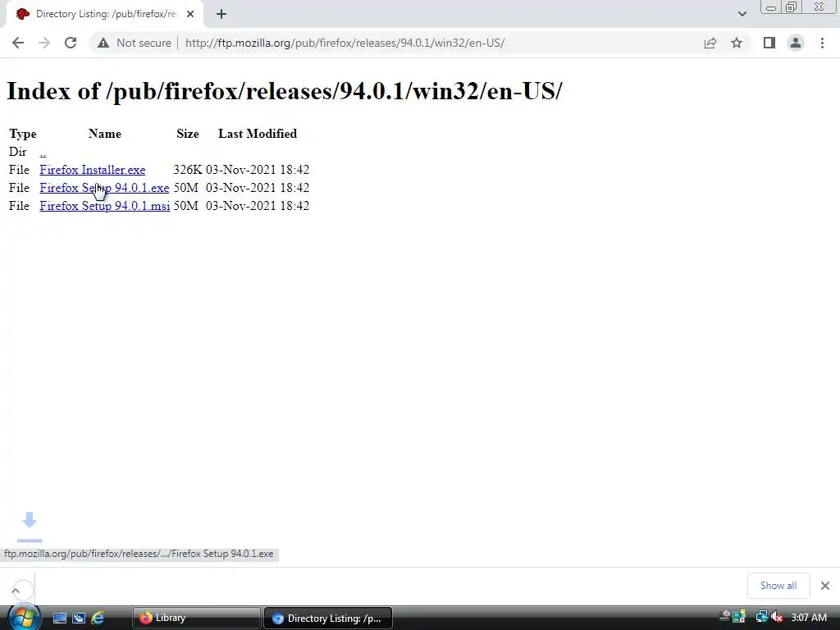
Task: Close the Directory Listing tab
Action: (x=190, y=14)
